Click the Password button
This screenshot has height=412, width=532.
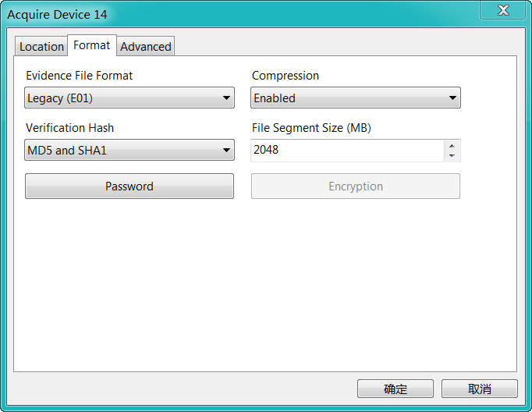129,186
